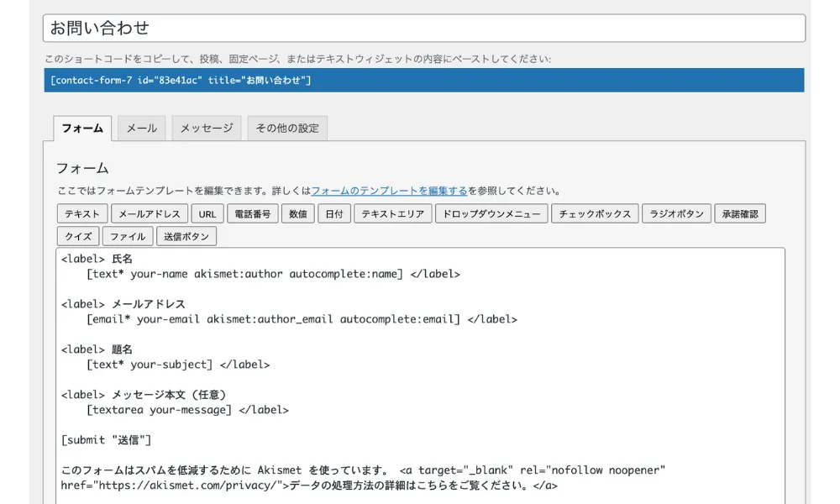The image size is (840, 504).
Task: Insert a 送信ボタン (submit) form tag
Action: (186, 236)
